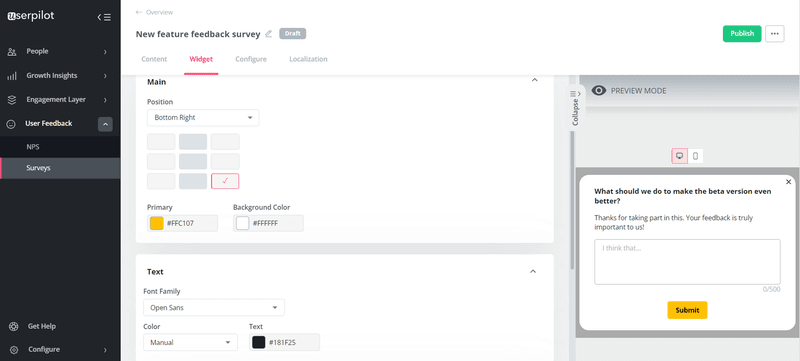Open Surveys in the sidebar
The width and height of the screenshot is (800, 361).
60,168
